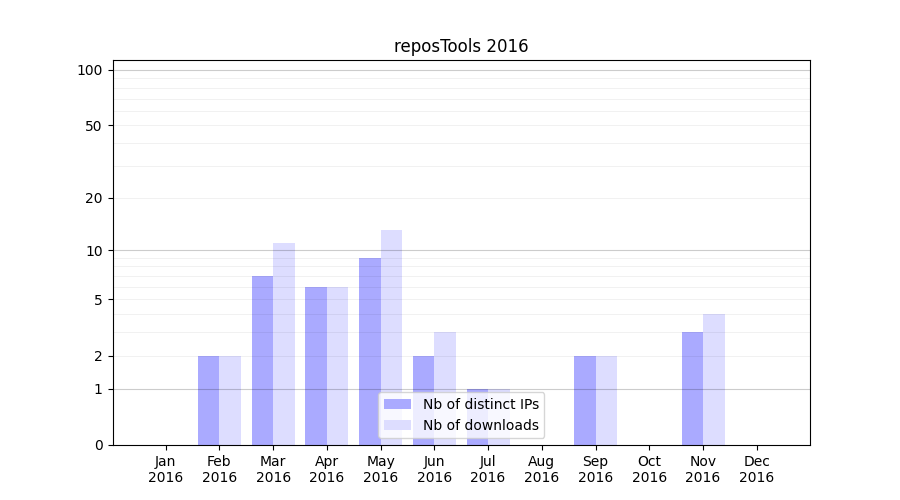The height and width of the screenshot is (500, 900).
Task: Click the light blue downloads legend swatch
Action: (397, 425)
